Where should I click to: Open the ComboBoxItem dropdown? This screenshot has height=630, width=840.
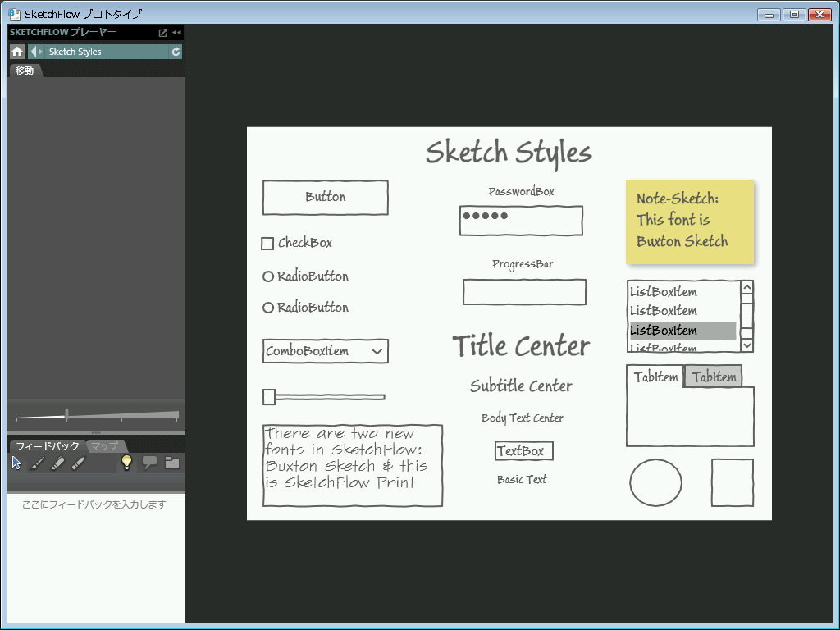[x=377, y=351]
